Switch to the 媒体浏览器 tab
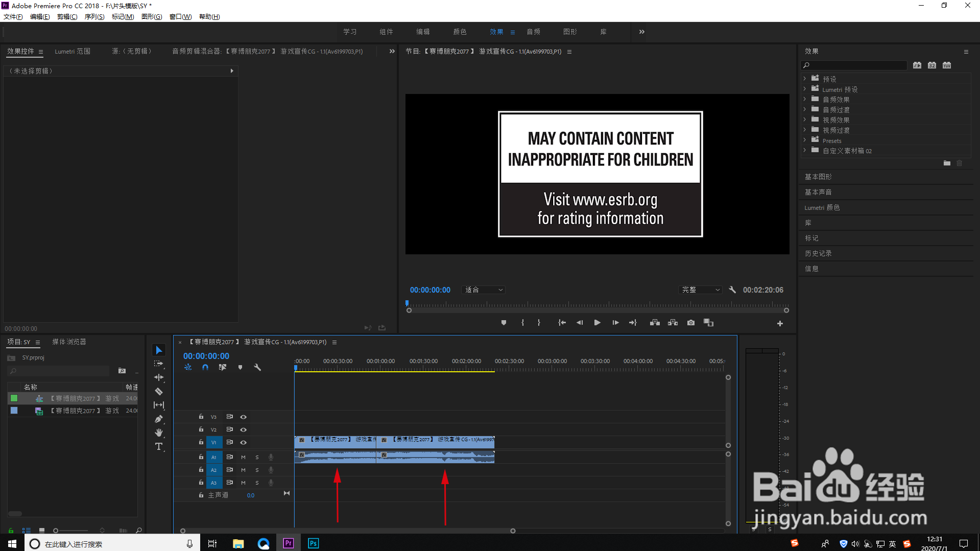Image resolution: width=980 pixels, height=551 pixels. click(x=69, y=342)
